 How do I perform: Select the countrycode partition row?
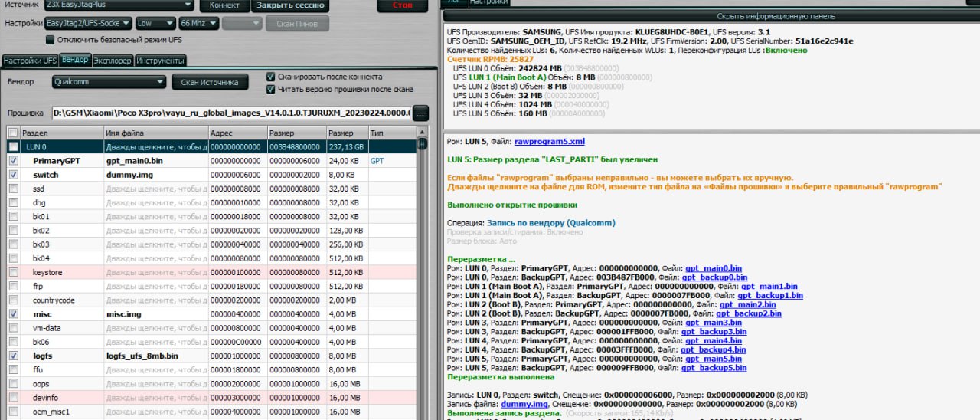(x=211, y=300)
